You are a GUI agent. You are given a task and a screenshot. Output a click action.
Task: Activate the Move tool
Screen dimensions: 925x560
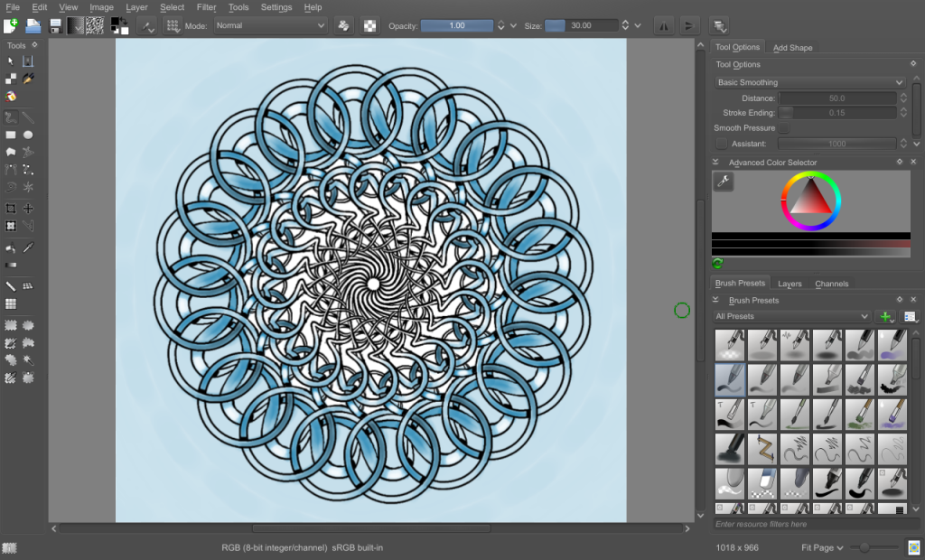[28, 209]
